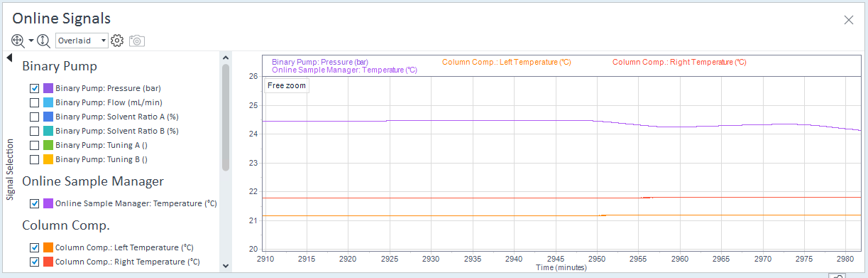The width and height of the screenshot is (868, 278).
Task: Click the orange Tuning B color swatch
Action: coord(48,159)
